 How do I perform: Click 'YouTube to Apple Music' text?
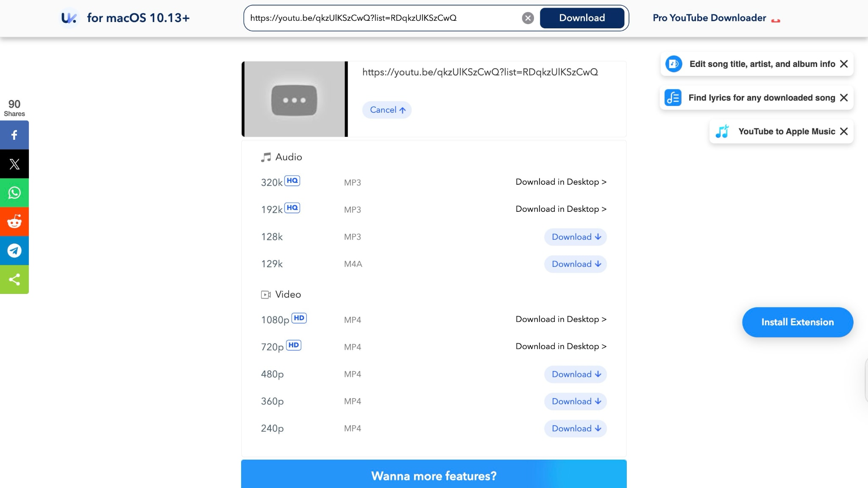(x=787, y=131)
